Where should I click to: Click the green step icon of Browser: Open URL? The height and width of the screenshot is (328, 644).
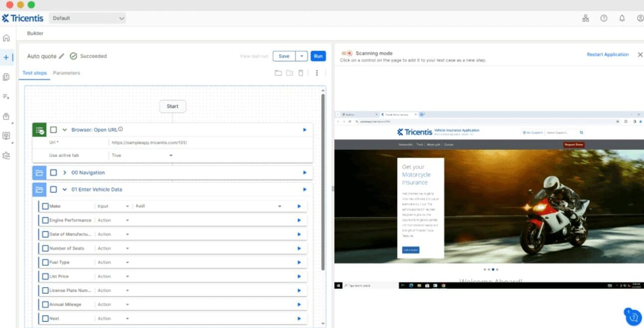(39, 130)
